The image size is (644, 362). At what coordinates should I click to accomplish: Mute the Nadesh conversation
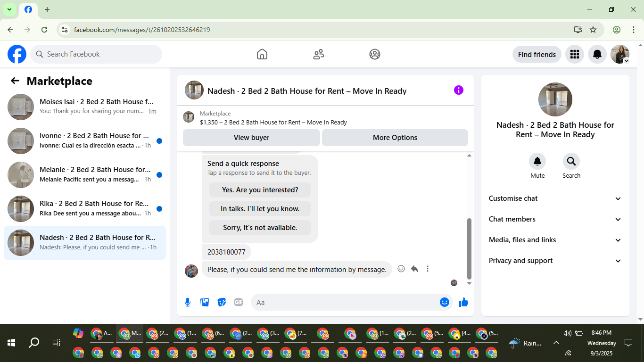537,161
